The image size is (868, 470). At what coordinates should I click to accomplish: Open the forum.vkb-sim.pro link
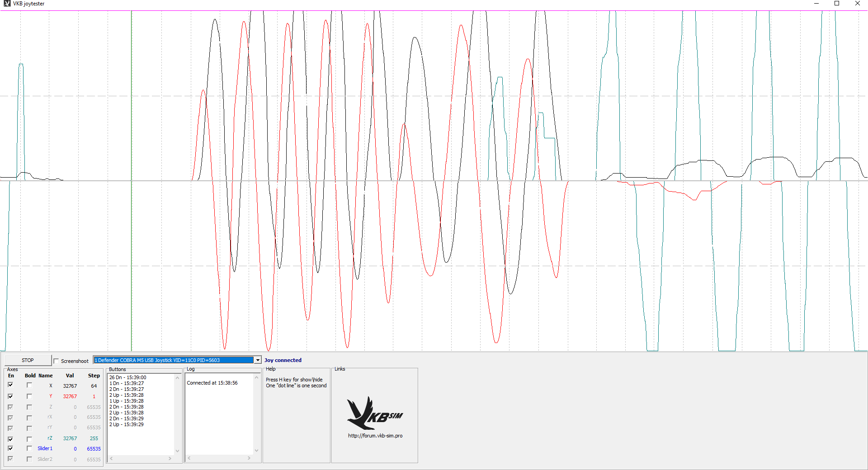click(375, 436)
